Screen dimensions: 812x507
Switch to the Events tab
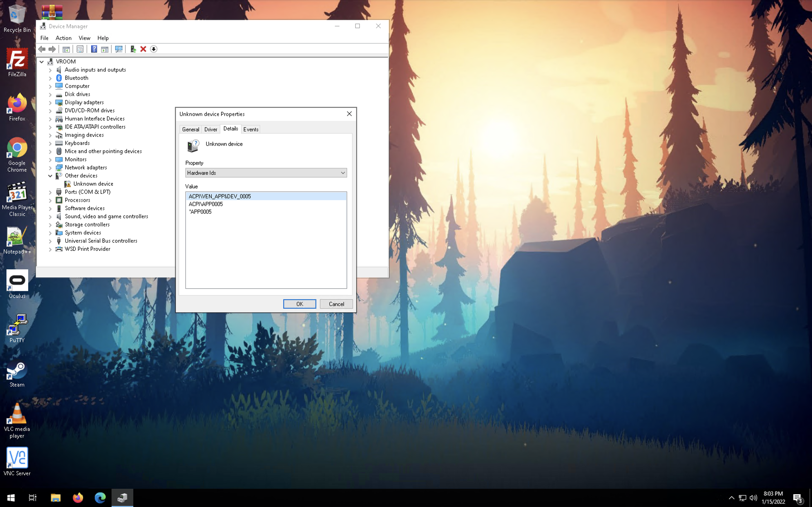tap(251, 129)
